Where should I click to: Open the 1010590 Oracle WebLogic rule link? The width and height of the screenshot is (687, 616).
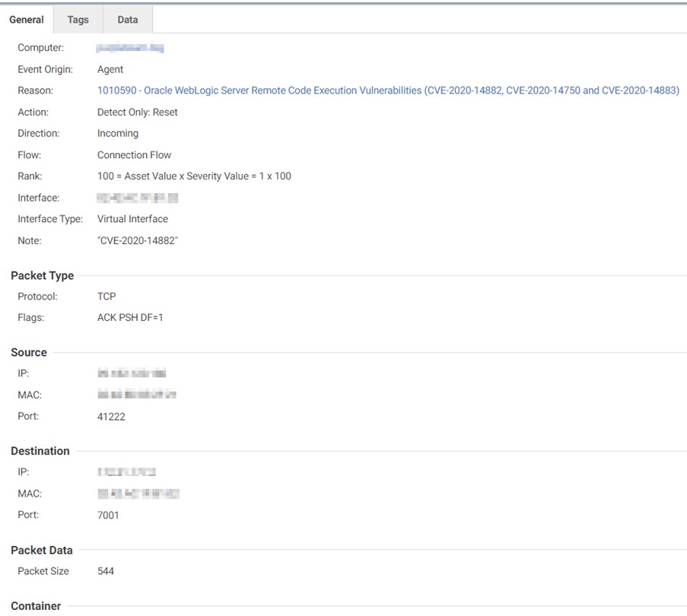388,90
